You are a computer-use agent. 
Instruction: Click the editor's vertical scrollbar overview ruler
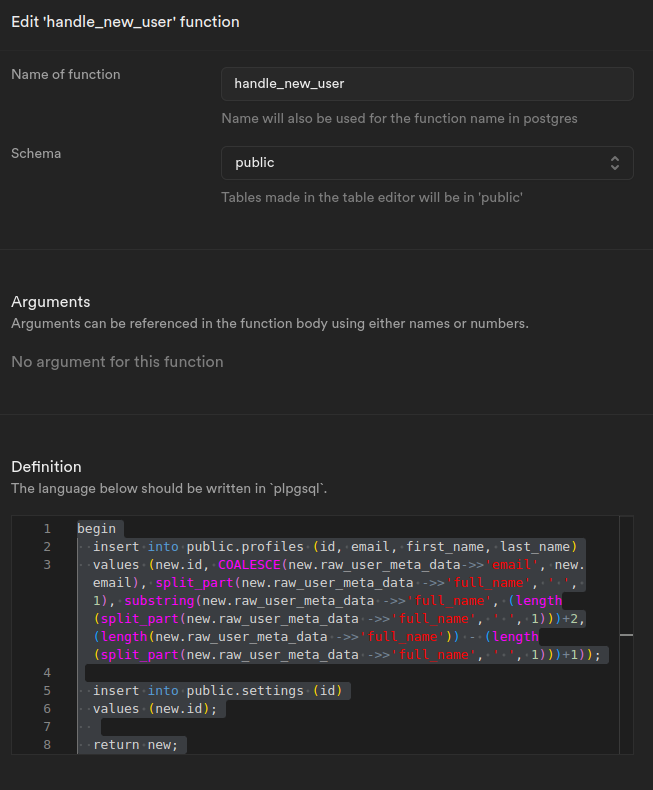point(626,634)
